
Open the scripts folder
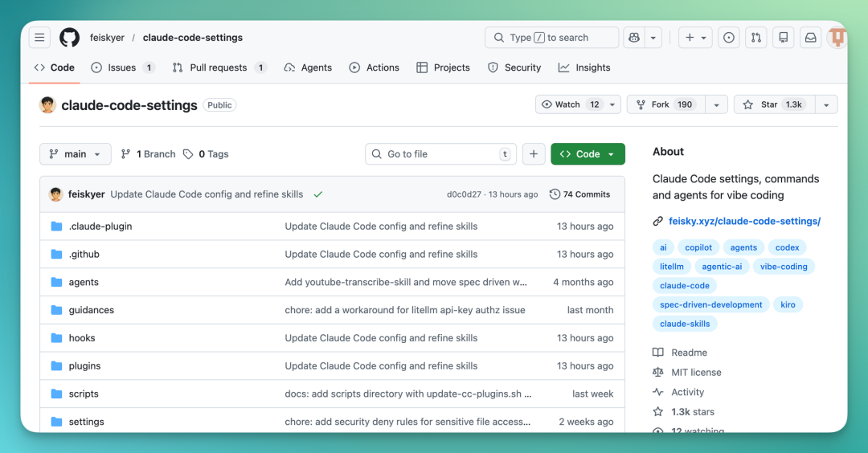[84, 394]
